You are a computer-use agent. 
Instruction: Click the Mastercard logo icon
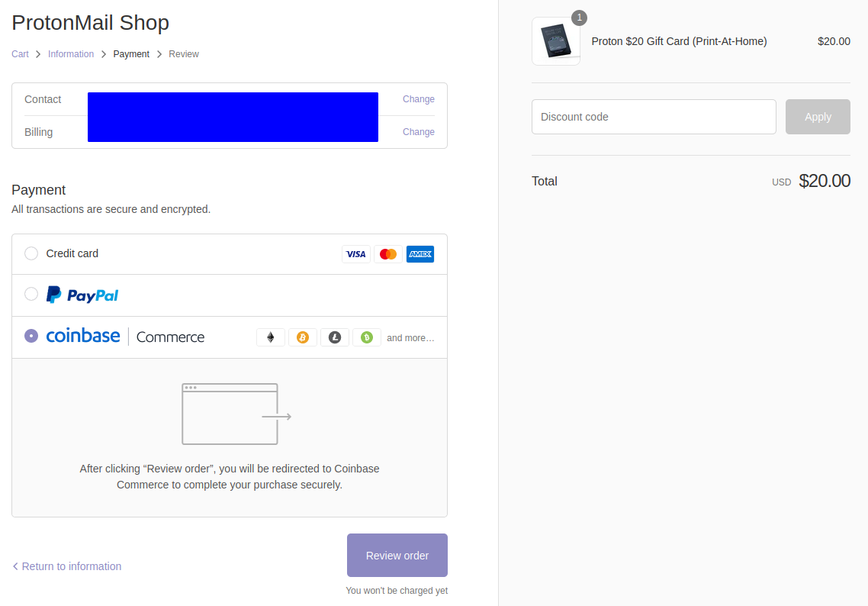(x=388, y=254)
